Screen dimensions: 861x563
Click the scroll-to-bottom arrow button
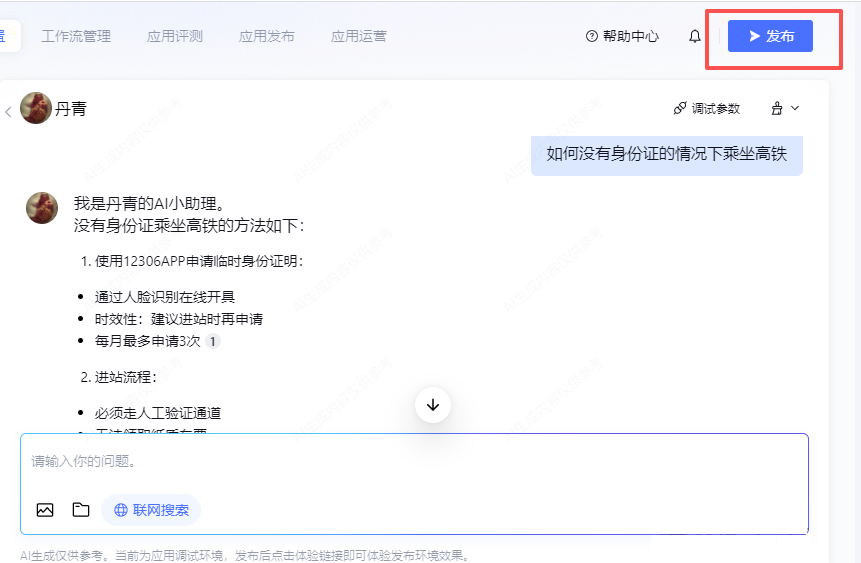pos(433,405)
